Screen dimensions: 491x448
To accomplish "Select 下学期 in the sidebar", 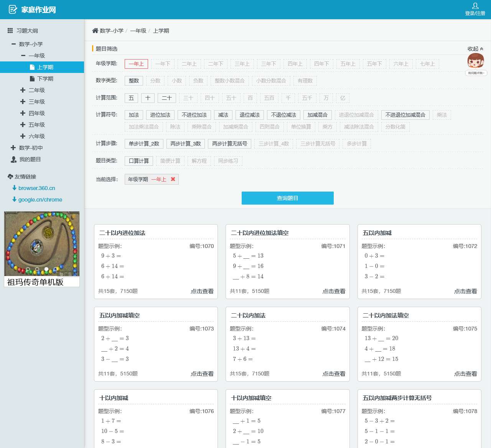I will pos(45,79).
